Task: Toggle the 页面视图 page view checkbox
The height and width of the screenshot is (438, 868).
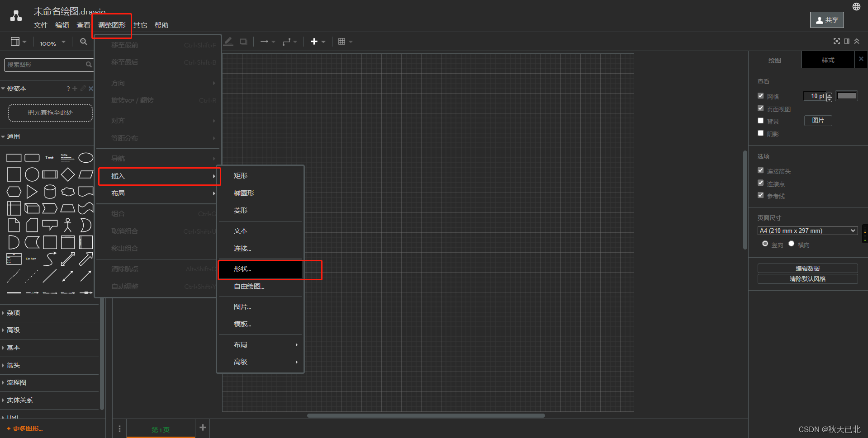Action: tap(761, 108)
